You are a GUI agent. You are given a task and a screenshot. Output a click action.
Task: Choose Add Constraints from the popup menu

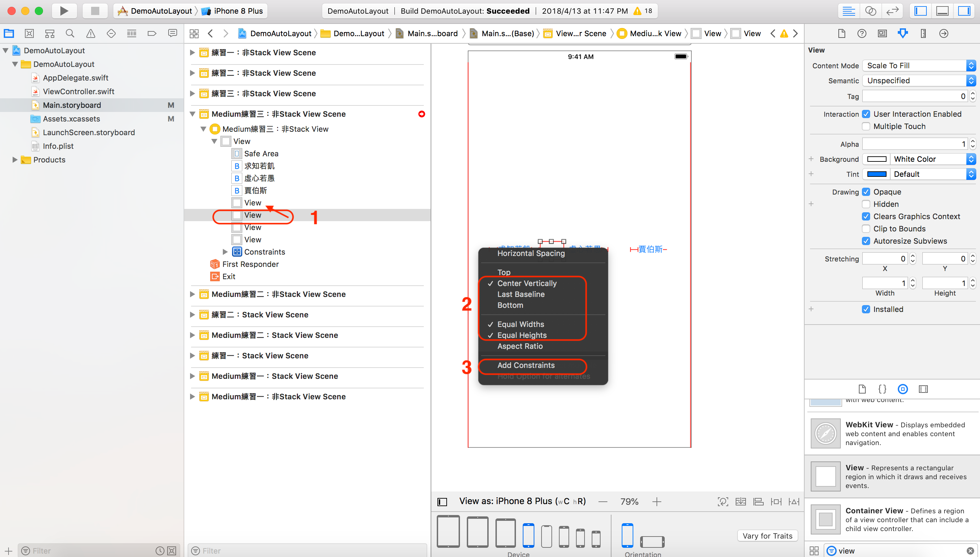526,365
